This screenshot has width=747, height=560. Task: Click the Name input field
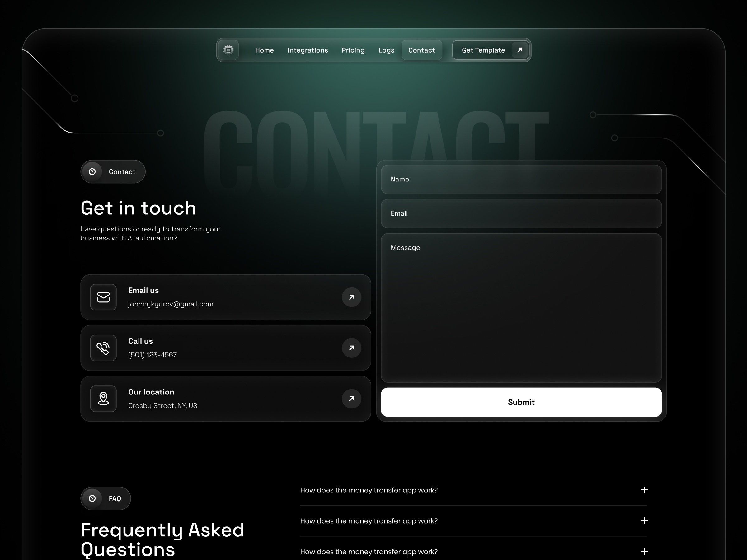520,179
